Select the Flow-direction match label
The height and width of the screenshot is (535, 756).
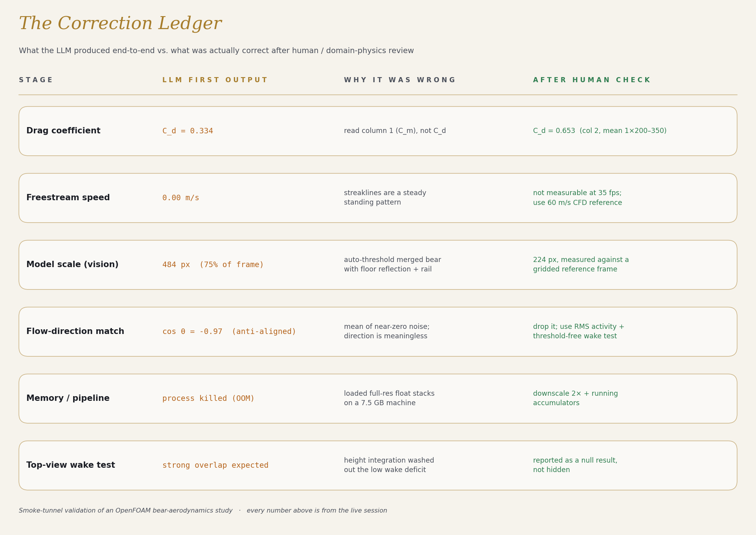[x=75, y=332]
